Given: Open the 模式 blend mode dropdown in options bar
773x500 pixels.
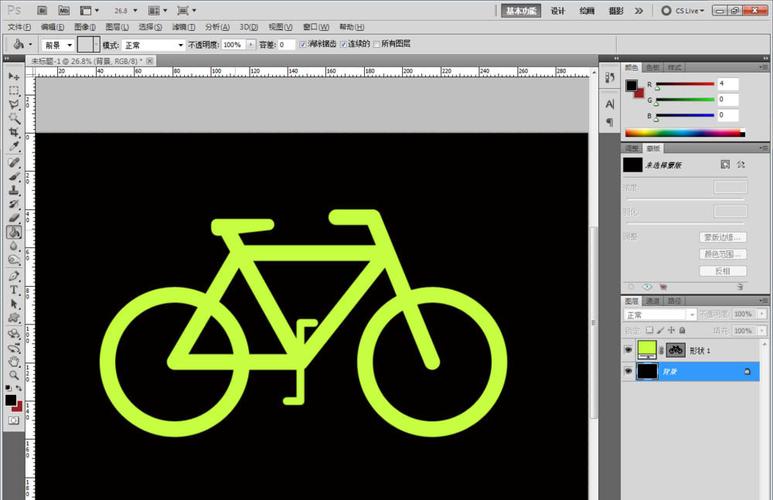Looking at the screenshot, I should point(153,45).
